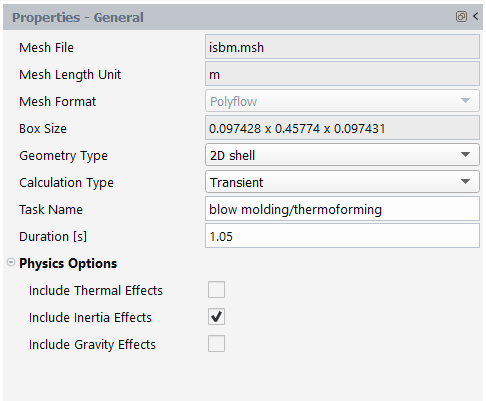Image resolution: width=486 pixels, height=401 pixels.
Task: Open the Geometry Type dropdown
Action: [342, 155]
